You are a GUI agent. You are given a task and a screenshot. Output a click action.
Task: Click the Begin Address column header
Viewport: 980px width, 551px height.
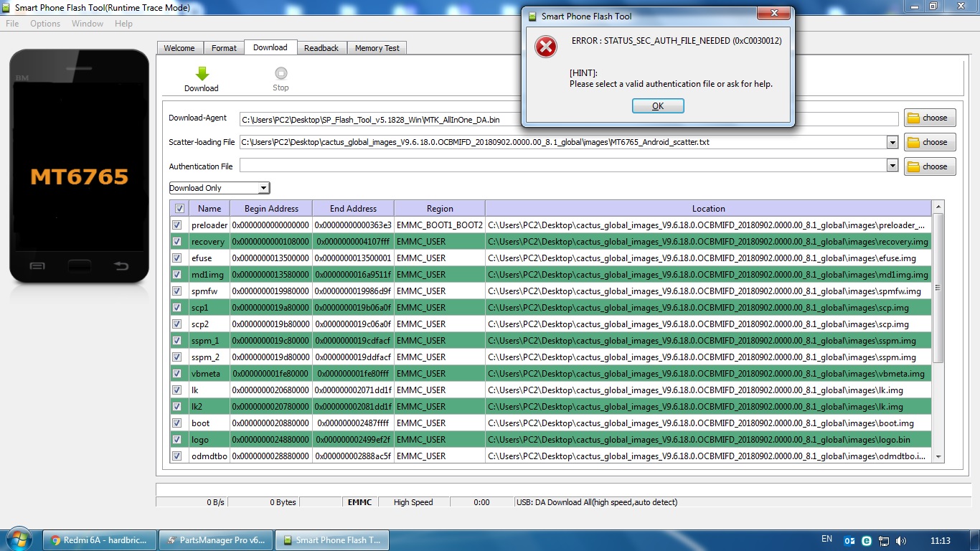click(x=271, y=209)
